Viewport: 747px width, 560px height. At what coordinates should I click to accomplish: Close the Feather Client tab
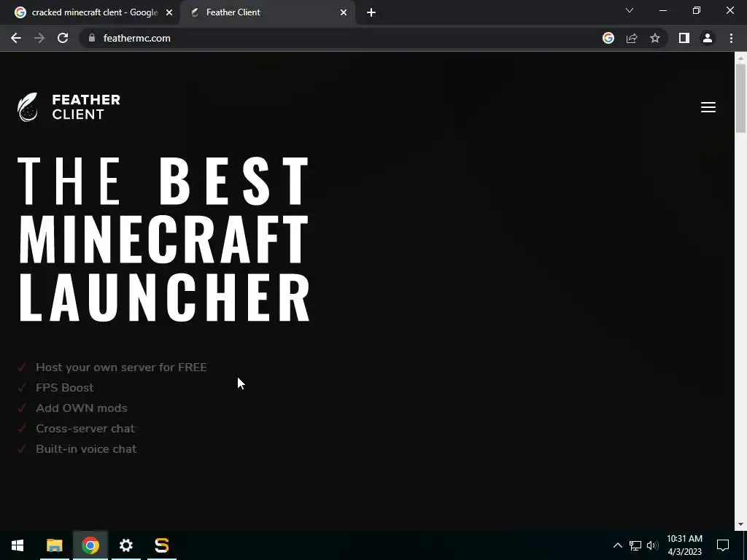[344, 12]
